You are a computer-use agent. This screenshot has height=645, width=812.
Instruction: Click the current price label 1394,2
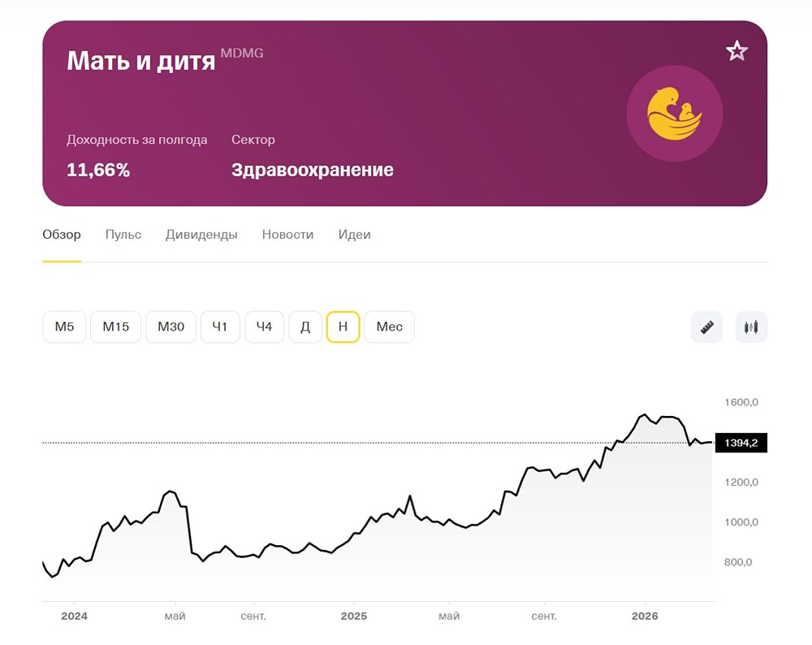740,443
